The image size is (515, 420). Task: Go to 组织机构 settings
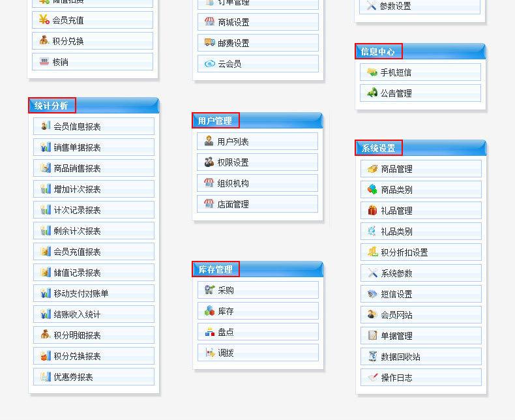click(233, 183)
